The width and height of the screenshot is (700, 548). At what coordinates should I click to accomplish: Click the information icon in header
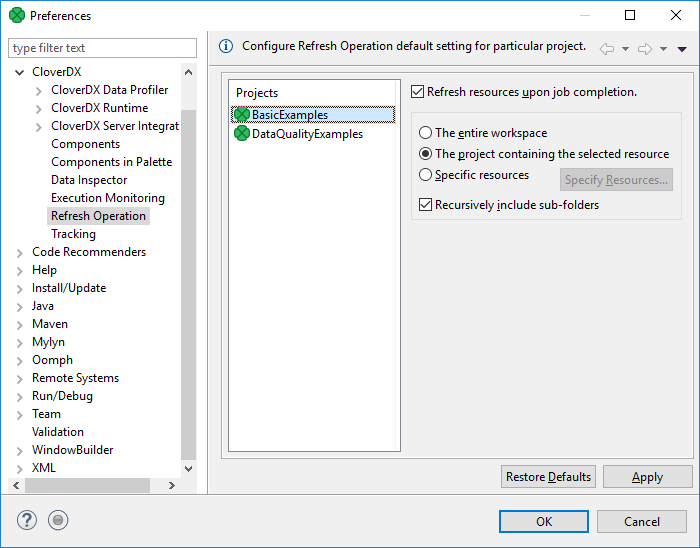pyautogui.click(x=226, y=46)
